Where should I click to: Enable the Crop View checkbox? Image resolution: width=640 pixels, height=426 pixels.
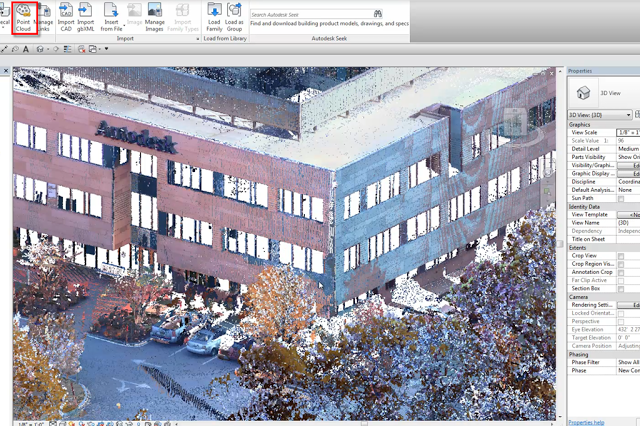(x=621, y=256)
